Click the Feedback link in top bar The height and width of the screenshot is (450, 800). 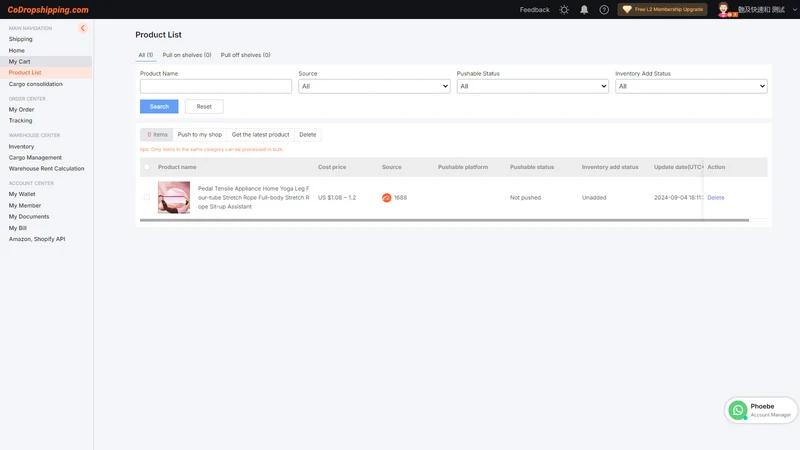(x=534, y=10)
